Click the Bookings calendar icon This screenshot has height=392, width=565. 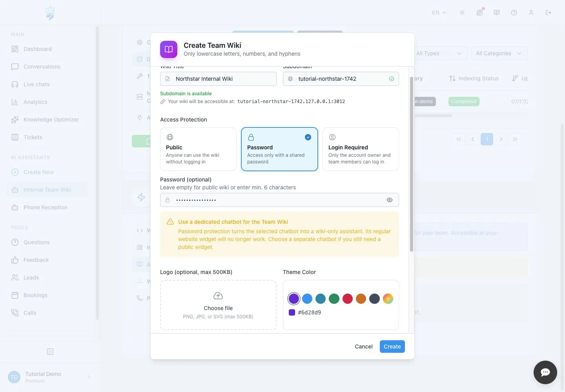15,295
